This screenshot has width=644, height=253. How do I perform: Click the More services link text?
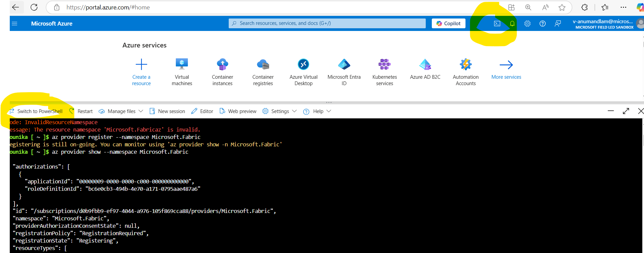(506, 77)
